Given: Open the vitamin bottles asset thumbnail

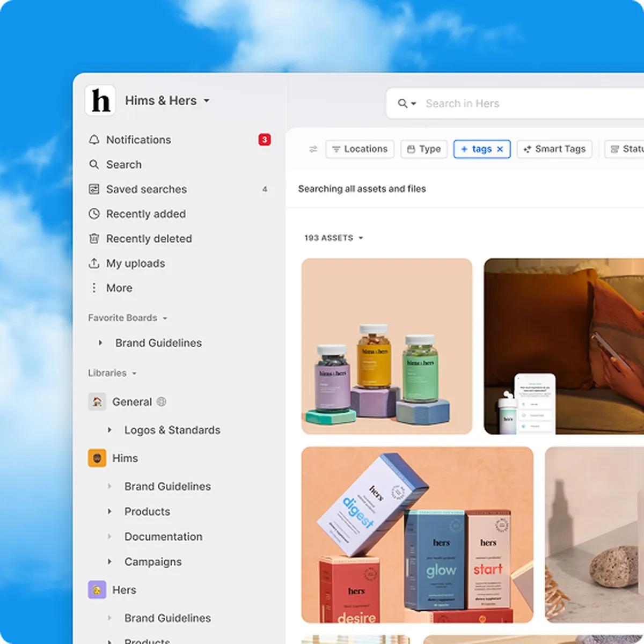Looking at the screenshot, I should 387,346.
